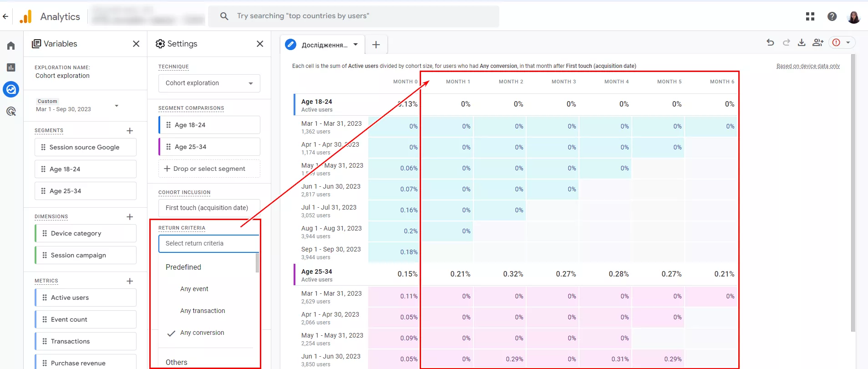868x369 pixels.
Task: Go to Home in the left sidebar
Action: 11,46
